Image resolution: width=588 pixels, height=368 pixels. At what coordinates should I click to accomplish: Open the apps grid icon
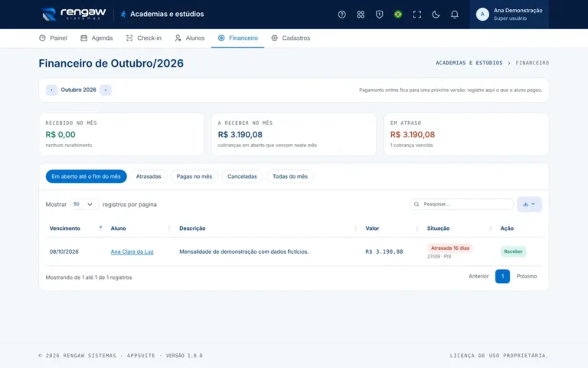point(361,15)
